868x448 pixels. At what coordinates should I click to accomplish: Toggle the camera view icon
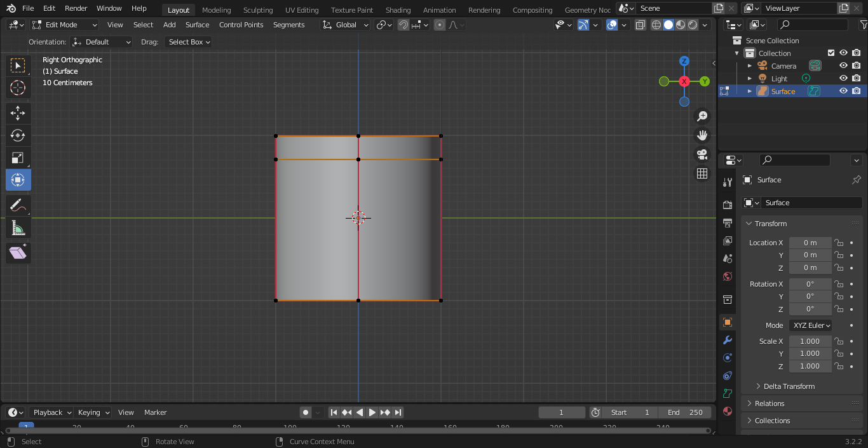702,154
